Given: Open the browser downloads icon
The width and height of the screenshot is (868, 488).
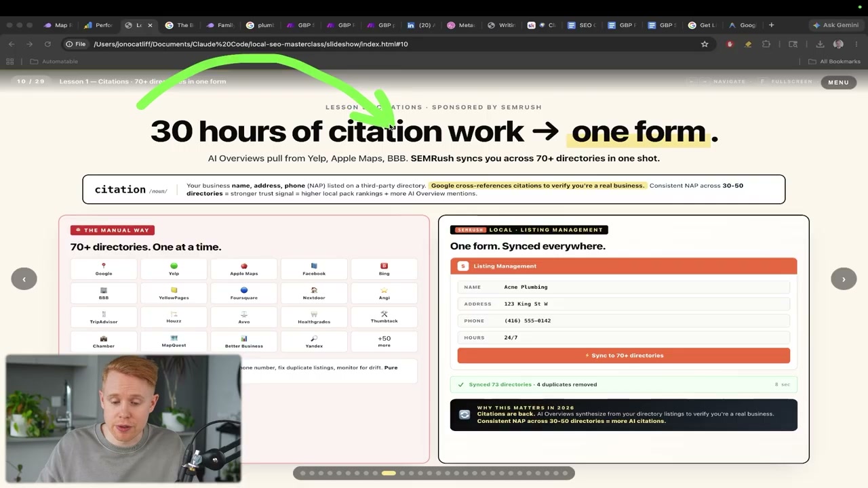Looking at the screenshot, I should point(820,44).
